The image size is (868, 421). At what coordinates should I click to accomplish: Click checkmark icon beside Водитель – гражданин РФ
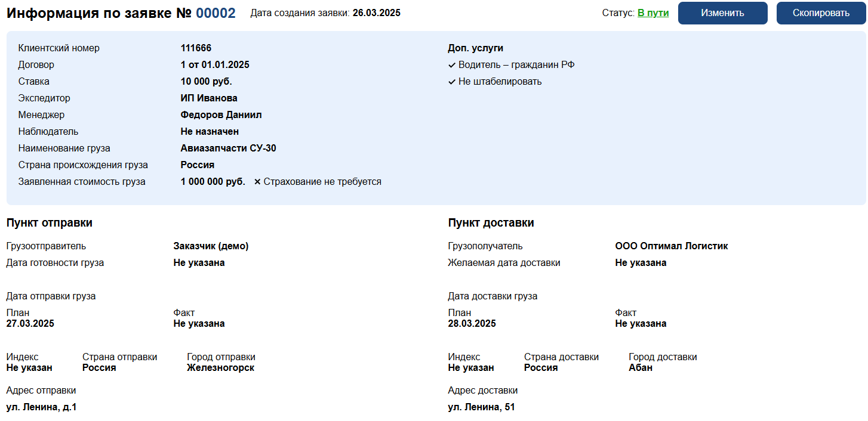coord(452,65)
